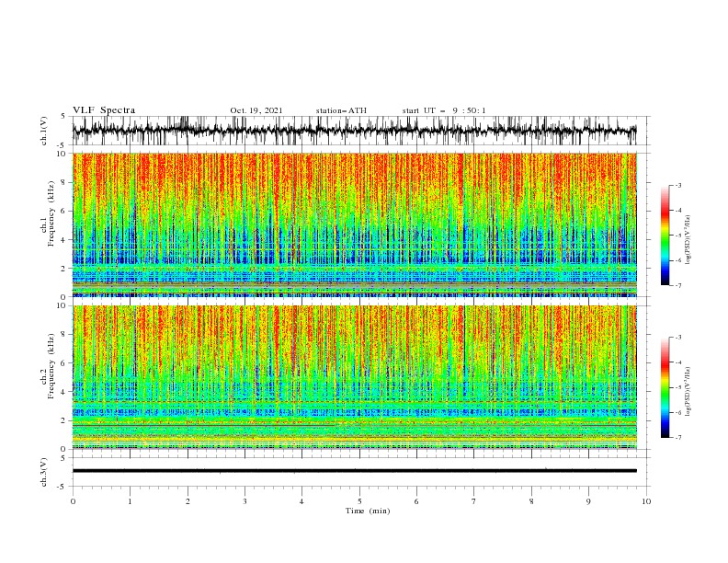Click the "start UT = 9 :50: 1" text
Viewport: 728px width, 563px height.
[444, 110]
